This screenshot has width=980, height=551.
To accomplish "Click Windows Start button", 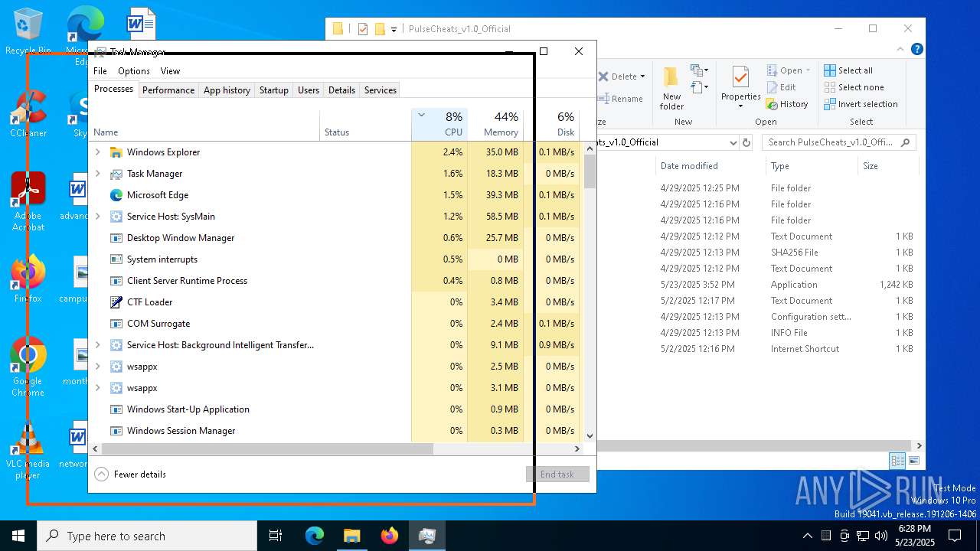I will 18,536.
